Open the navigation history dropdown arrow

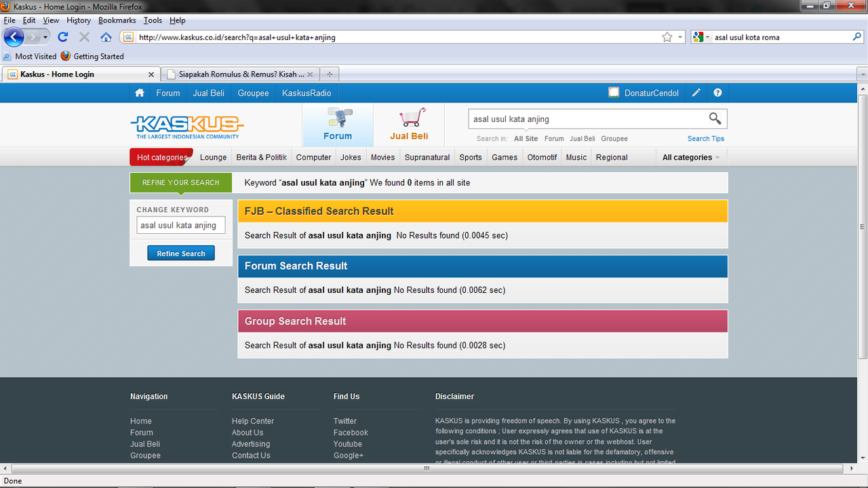point(45,37)
